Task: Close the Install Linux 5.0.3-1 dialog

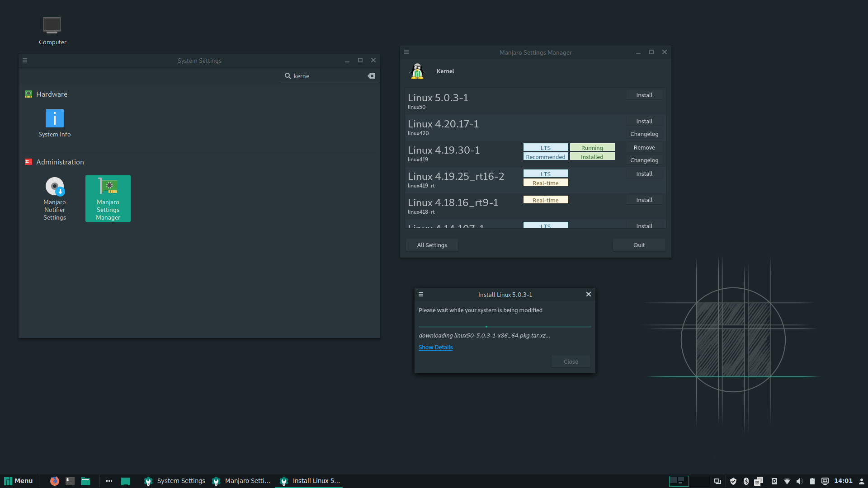Action: 589,295
